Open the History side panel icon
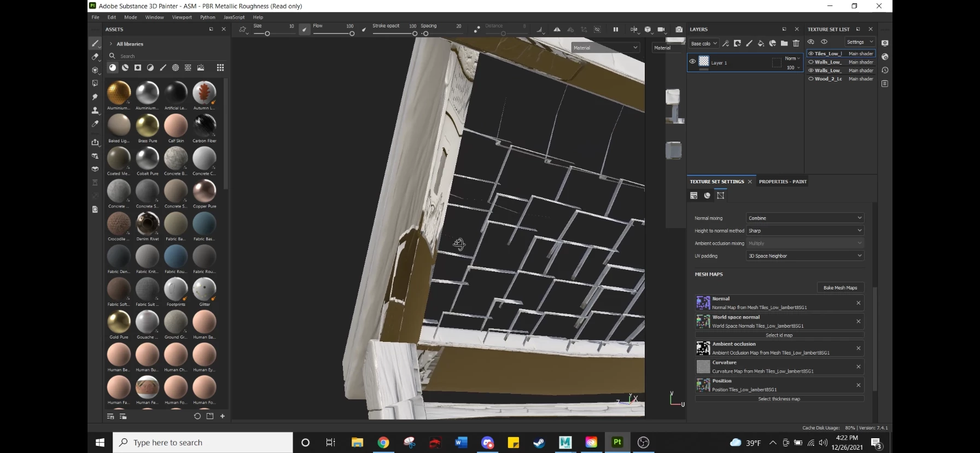Viewport: 980px width, 453px height. pyautogui.click(x=885, y=70)
